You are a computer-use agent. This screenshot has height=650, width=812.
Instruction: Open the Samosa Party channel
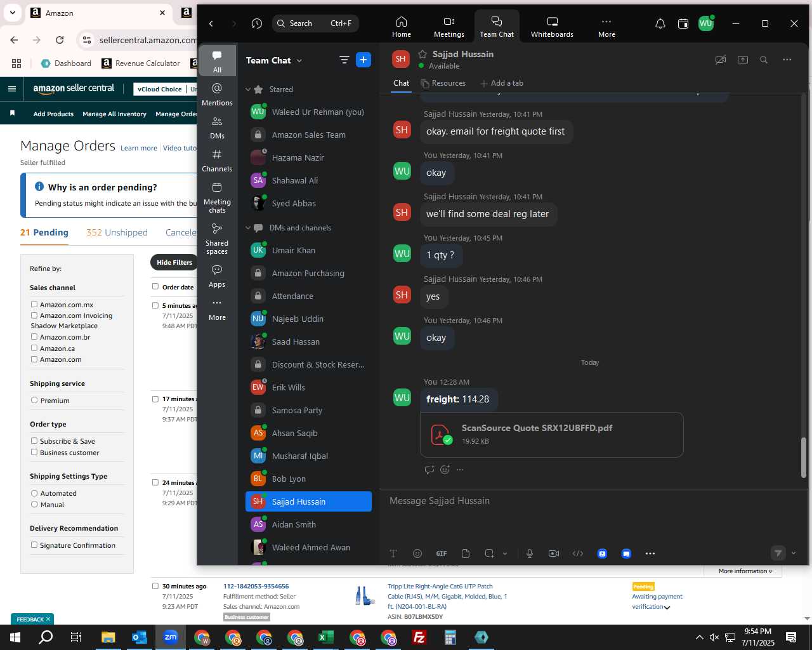pyautogui.click(x=308, y=410)
